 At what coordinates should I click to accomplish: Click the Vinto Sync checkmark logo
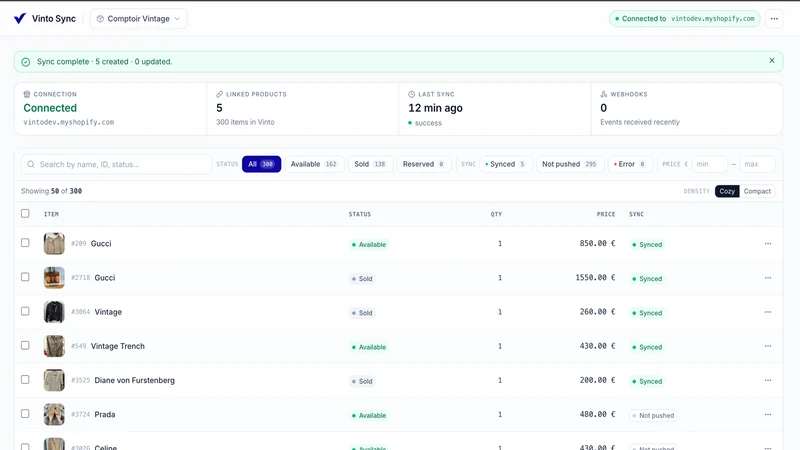(20, 18)
